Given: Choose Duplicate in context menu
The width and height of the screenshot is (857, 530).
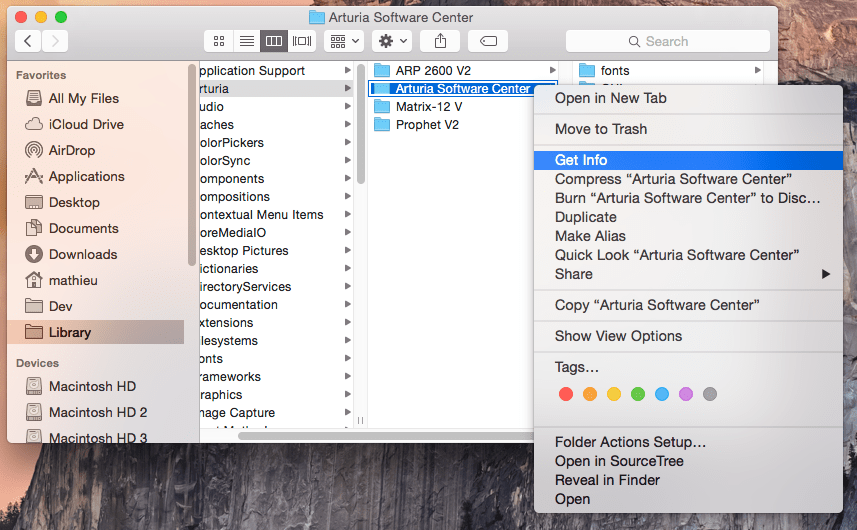Looking at the screenshot, I should coord(688,217).
